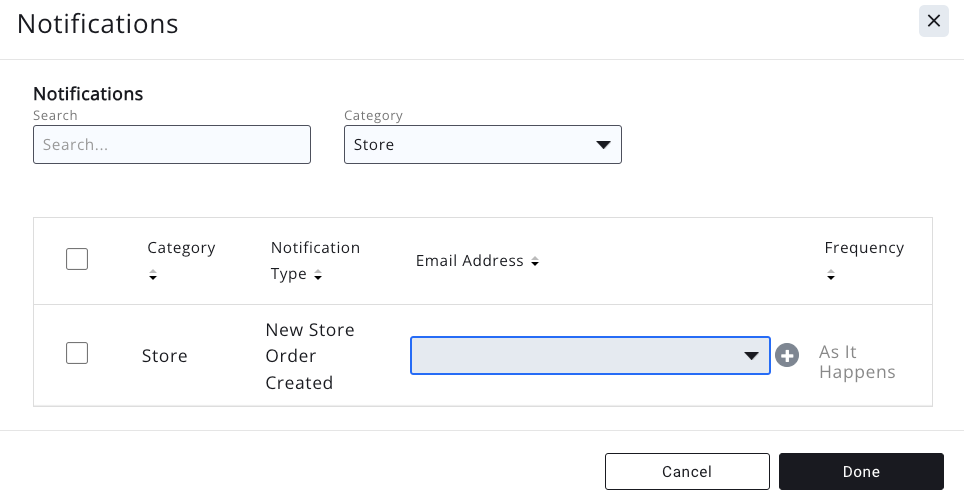
Task: Select the As It Happens frequency value
Action: [x=856, y=362]
